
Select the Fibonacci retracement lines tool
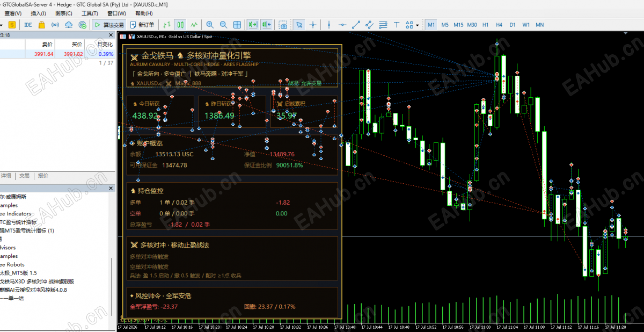(x=383, y=25)
